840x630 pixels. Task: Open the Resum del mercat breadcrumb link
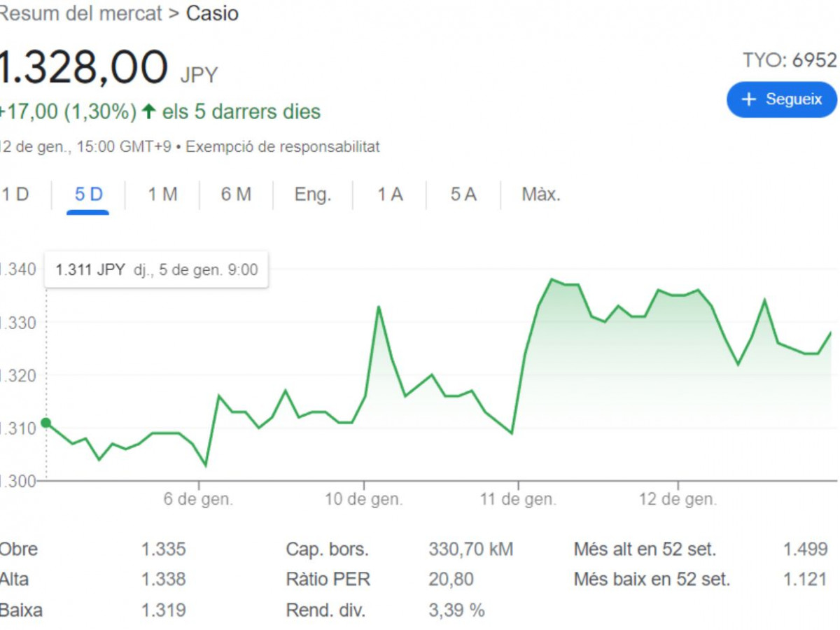coord(80,13)
